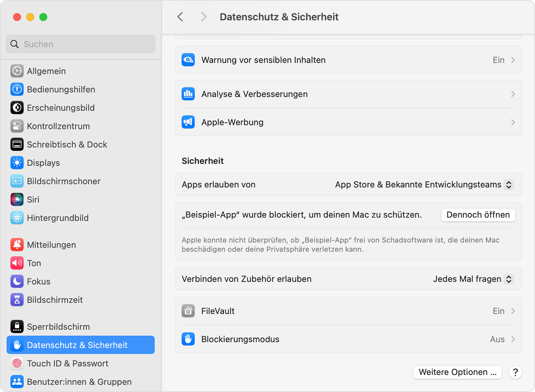Click the Analyse & Verbesserungen chart icon
The image size is (535, 392).
pos(188,94)
